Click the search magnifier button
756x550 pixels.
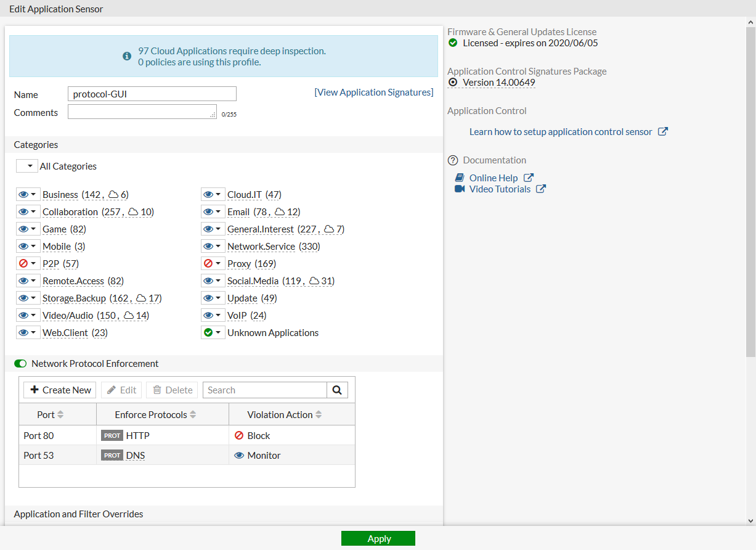coord(337,390)
